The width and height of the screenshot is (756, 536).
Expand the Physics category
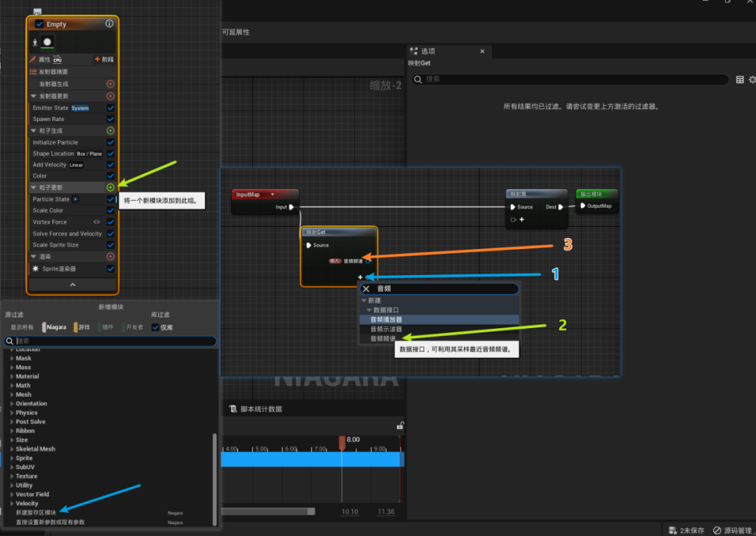click(x=12, y=413)
